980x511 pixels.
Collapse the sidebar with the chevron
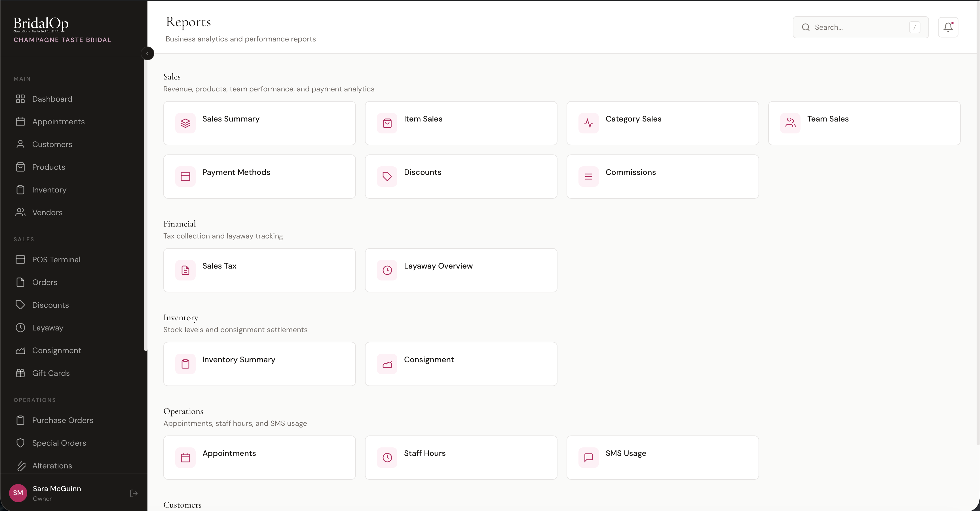148,53
